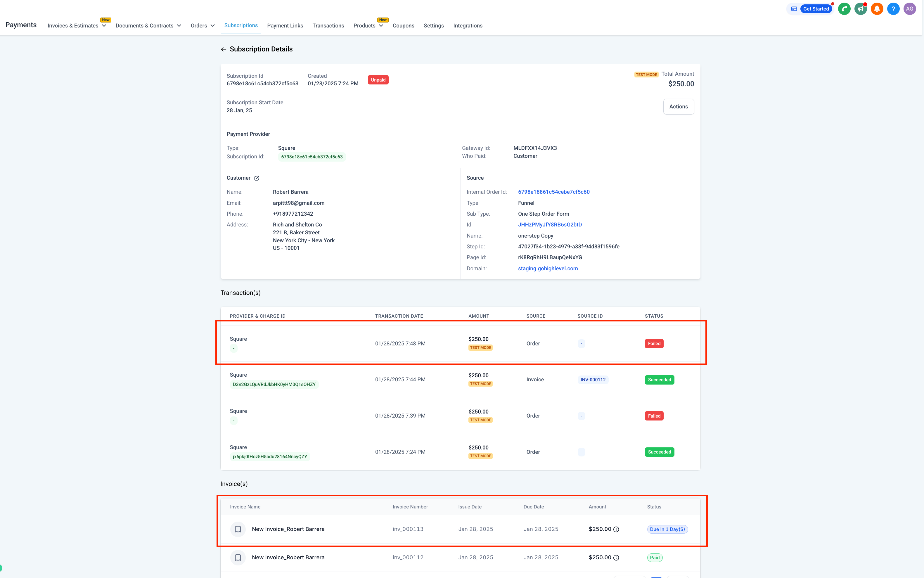Viewport: 924px width, 578px height.
Task: Click the notification bell icon in top right
Action: point(878,9)
